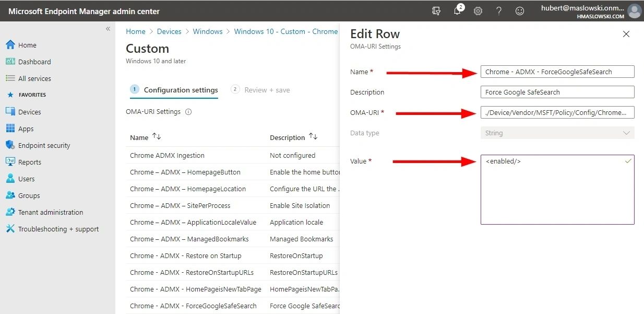This screenshot has height=314, width=644.
Task: Open portal settings gear icon
Action: pyautogui.click(x=478, y=11)
